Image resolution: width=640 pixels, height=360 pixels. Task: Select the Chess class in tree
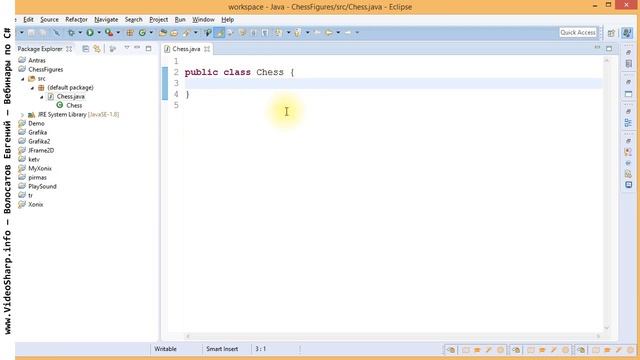(74, 105)
